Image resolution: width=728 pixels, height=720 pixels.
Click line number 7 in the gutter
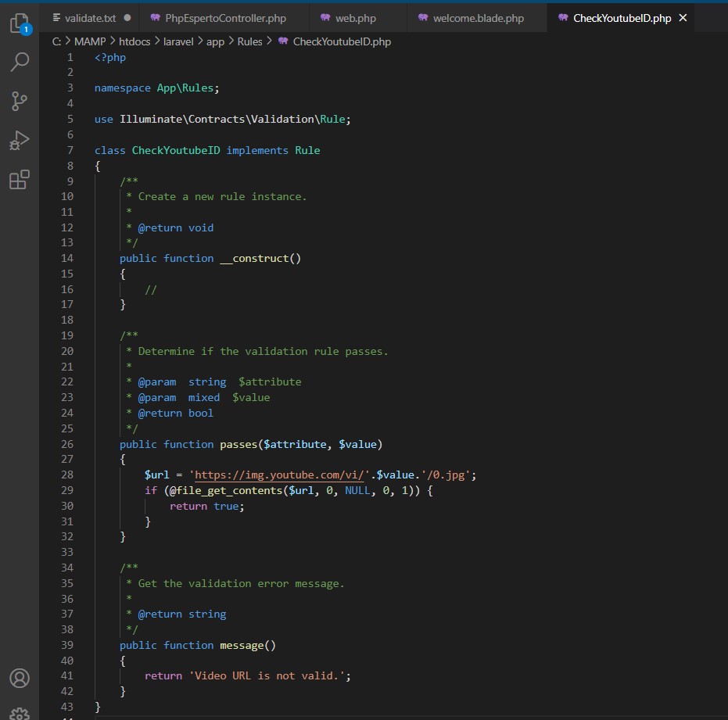point(70,150)
